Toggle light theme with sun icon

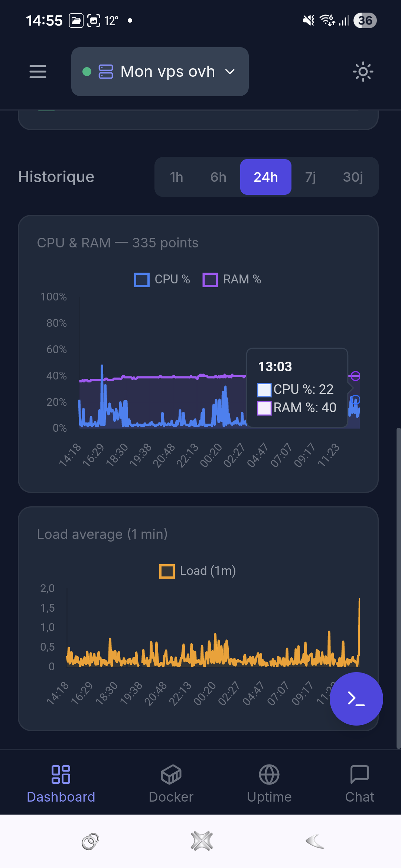[363, 72]
